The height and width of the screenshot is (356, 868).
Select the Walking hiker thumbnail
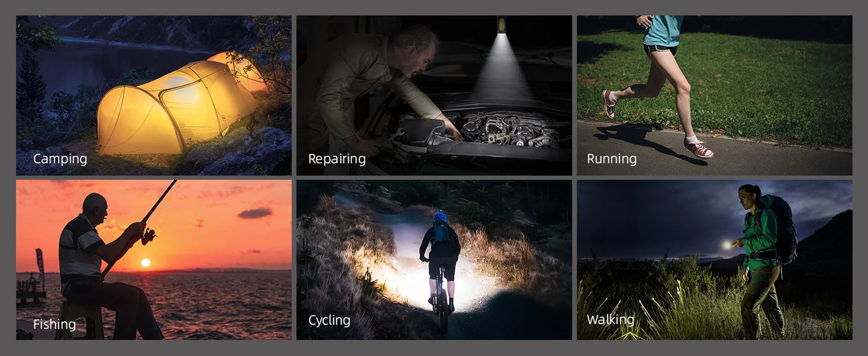pos(714,260)
